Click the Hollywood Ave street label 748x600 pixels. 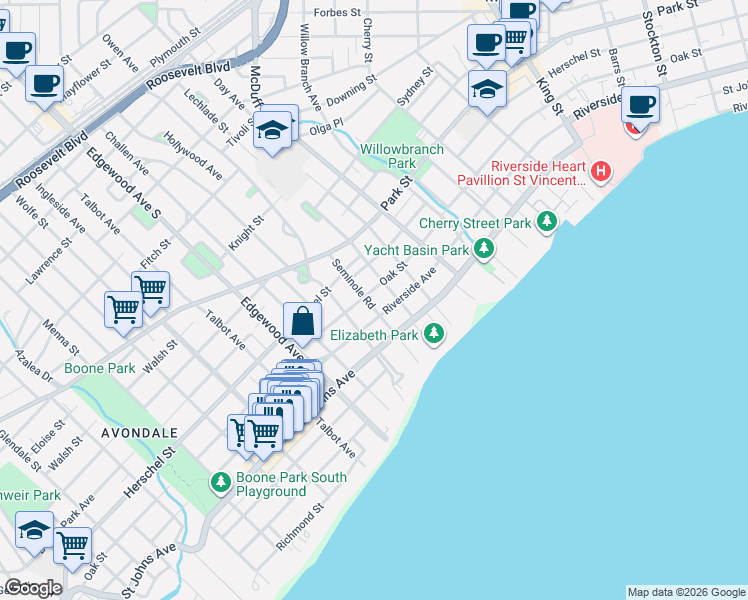[193, 156]
